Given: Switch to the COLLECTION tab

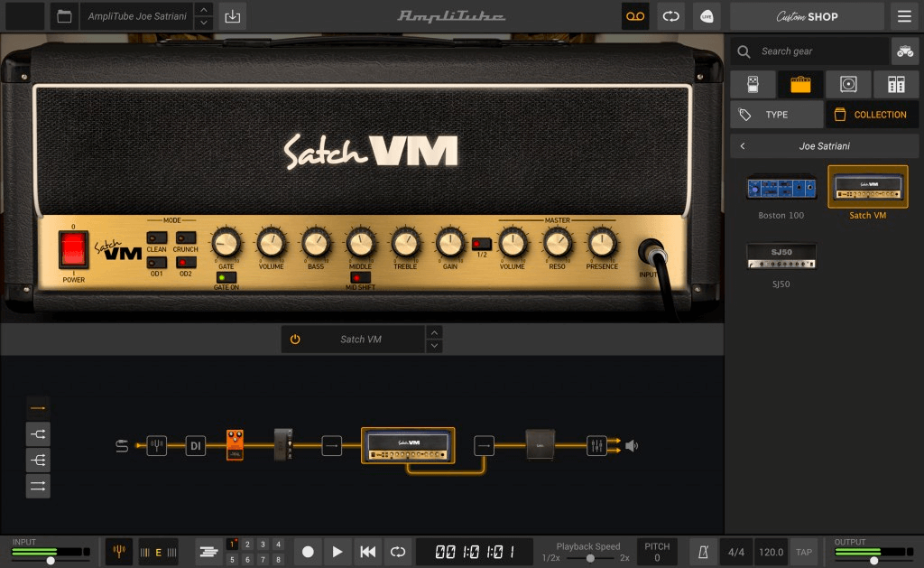Looking at the screenshot, I should pos(872,114).
